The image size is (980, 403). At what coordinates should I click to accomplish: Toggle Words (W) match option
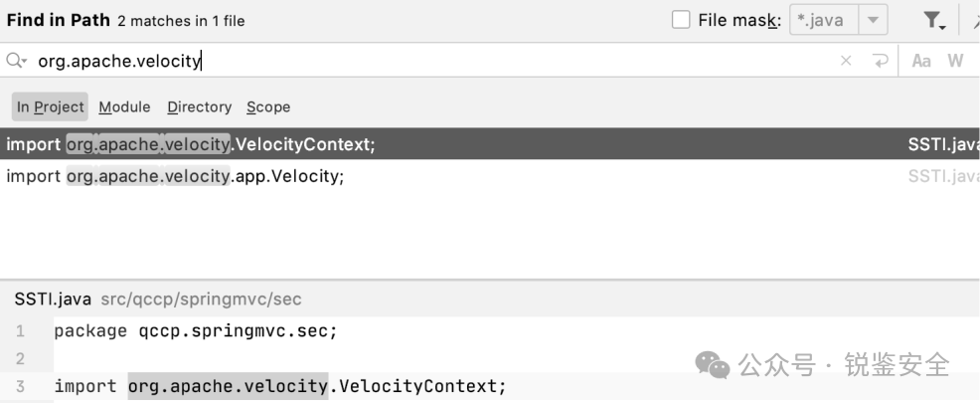pos(955,61)
